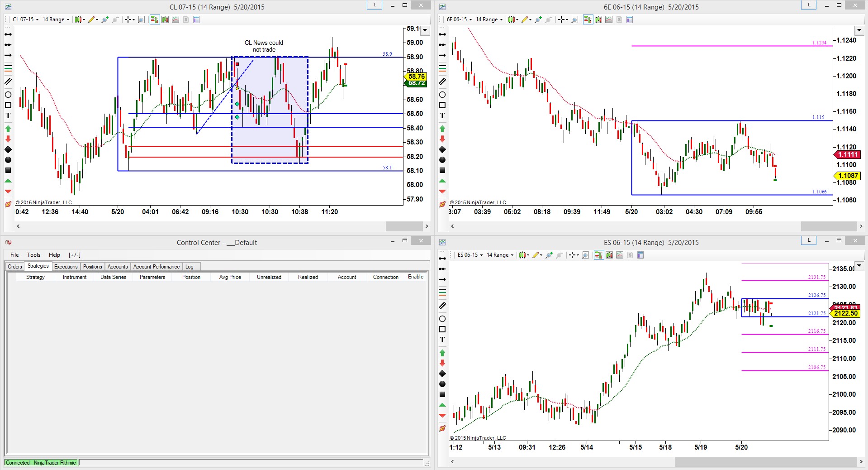The width and height of the screenshot is (868, 470).
Task: Select the Dot marker in CL chart
Action: [x=8, y=160]
